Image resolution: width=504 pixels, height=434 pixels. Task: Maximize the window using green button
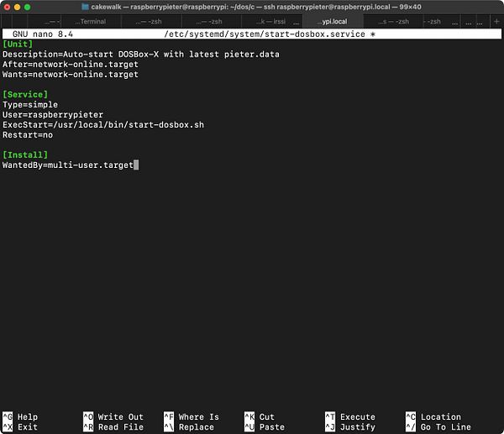coord(28,7)
